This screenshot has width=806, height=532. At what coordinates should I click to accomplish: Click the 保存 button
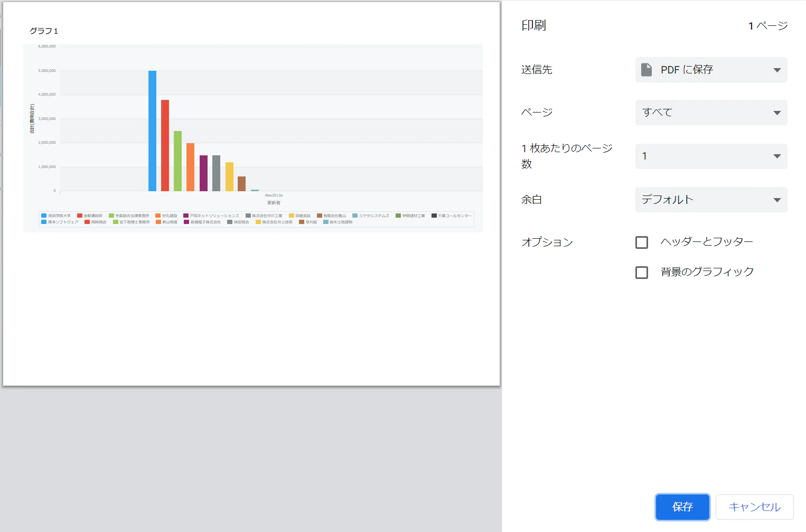(x=682, y=507)
